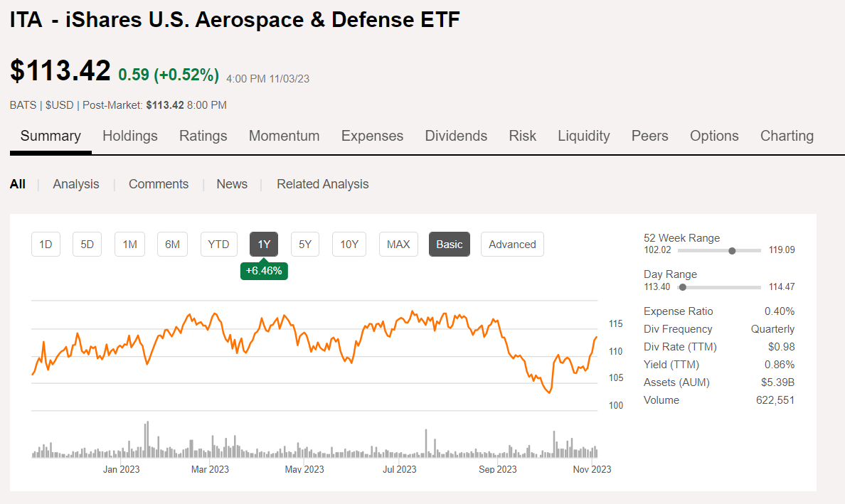Image resolution: width=845 pixels, height=504 pixels.
Task: Click the 100 price axis label
Action: pyautogui.click(x=615, y=405)
